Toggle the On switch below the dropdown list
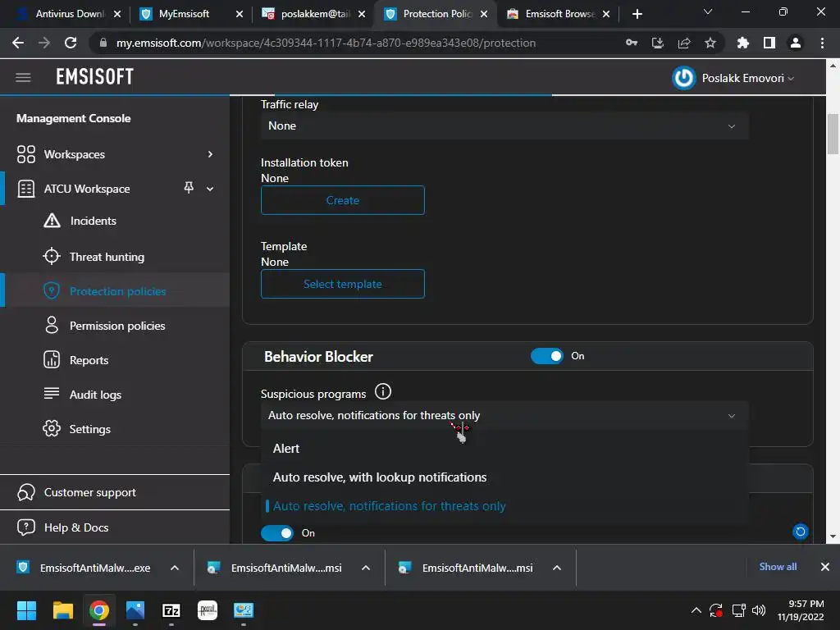Screen dimensions: 840x630 [277, 533]
